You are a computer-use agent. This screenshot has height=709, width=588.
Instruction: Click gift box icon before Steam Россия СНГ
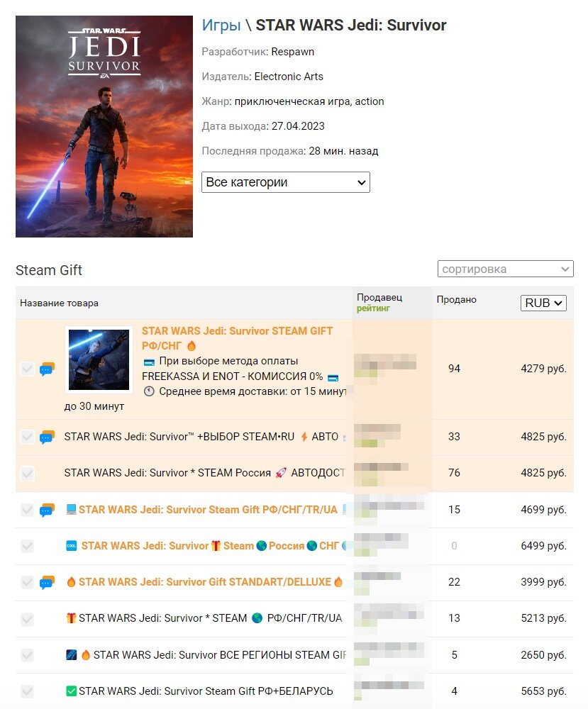click(x=216, y=546)
